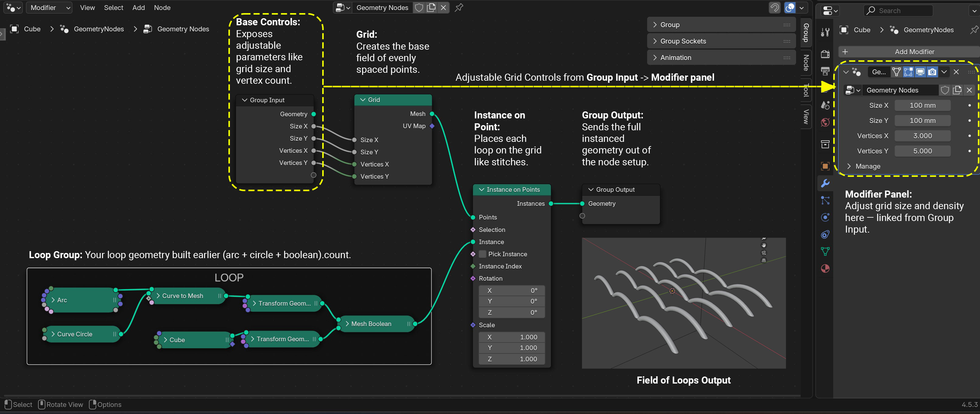Click the Add Modifier button
This screenshot has width=980, height=414.
(914, 52)
